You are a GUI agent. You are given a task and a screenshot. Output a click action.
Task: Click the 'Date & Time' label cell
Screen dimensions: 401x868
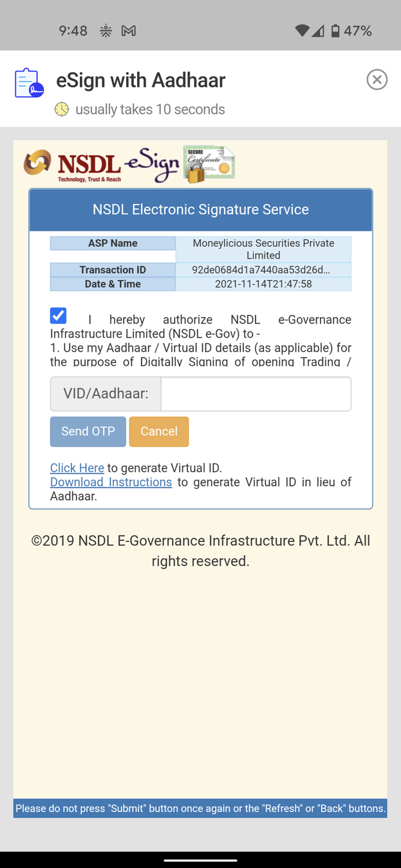[113, 284]
